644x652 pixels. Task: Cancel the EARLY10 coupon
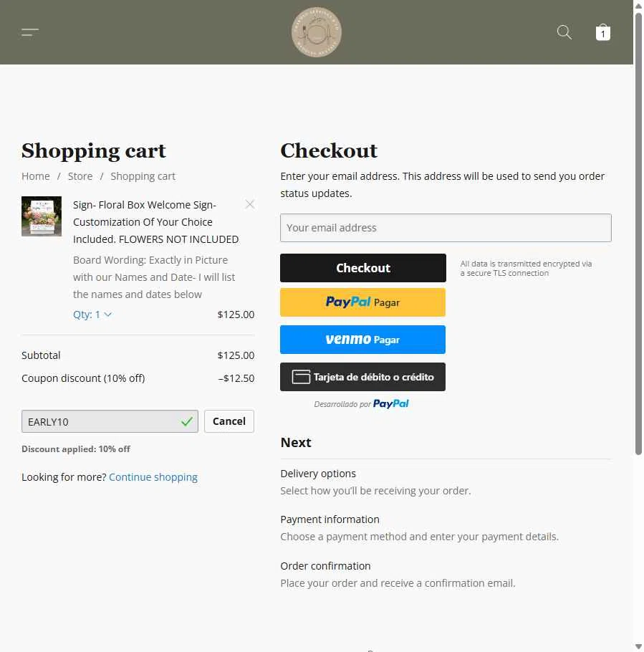click(229, 421)
